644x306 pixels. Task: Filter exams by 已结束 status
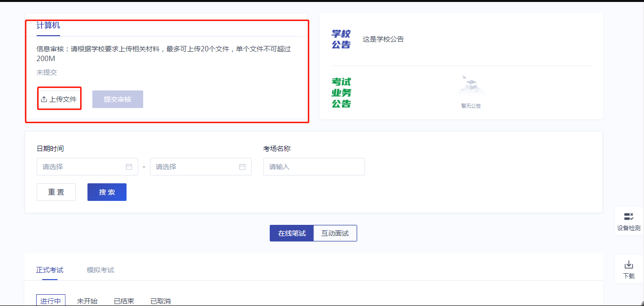point(124,301)
